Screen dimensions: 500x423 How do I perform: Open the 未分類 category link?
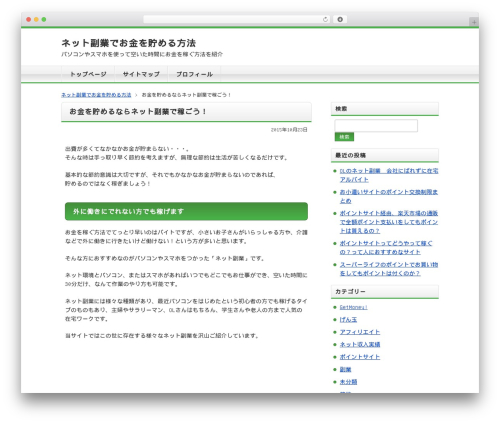(x=348, y=382)
